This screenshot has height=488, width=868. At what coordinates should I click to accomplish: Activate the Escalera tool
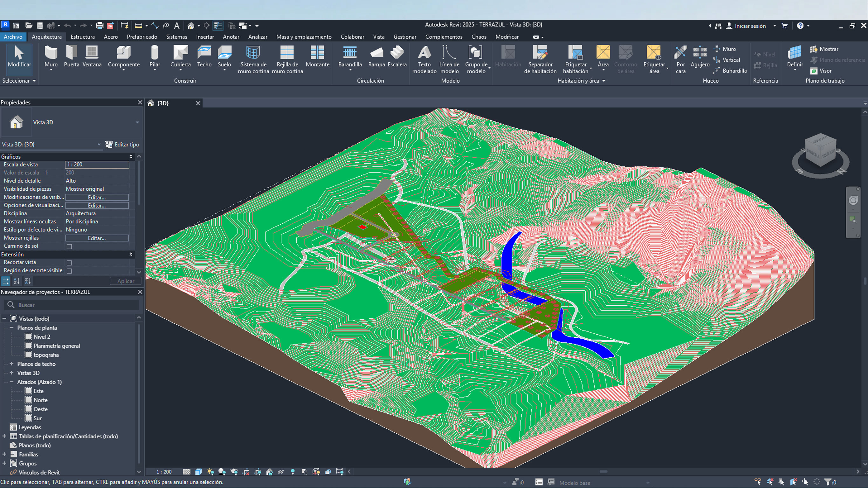[x=397, y=56]
